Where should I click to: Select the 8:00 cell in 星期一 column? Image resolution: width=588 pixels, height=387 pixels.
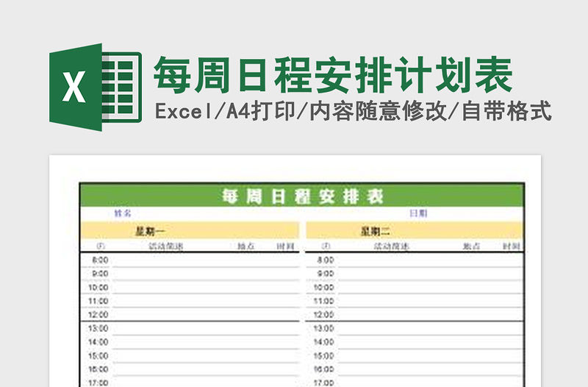pos(100,260)
